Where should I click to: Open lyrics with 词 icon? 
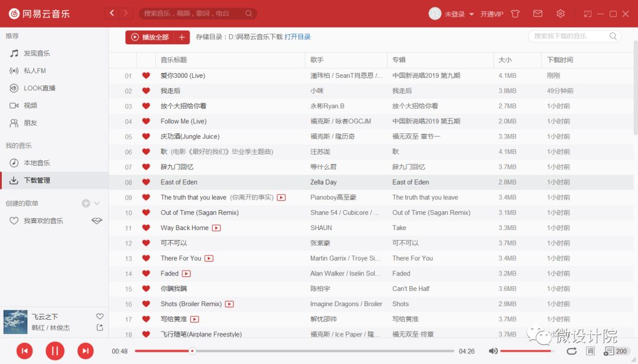click(x=590, y=351)
